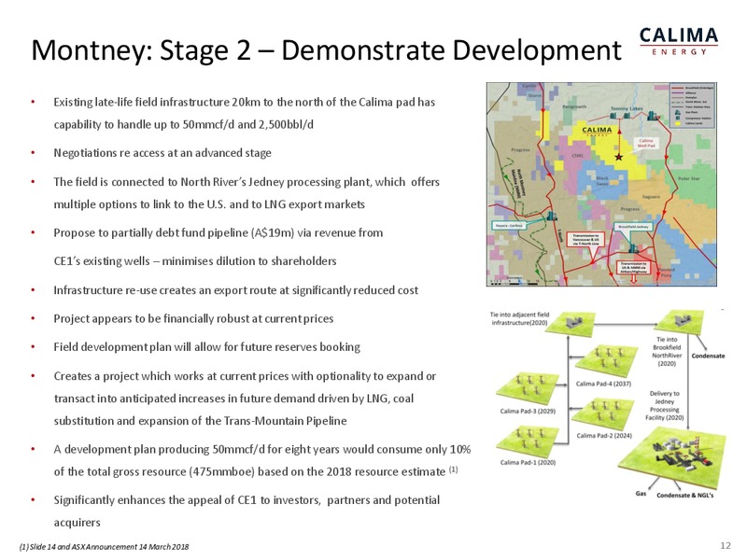Select the Calima Pad-2 (2024) tile graphic
The image size is (747, 560).
tap(602, 414)
